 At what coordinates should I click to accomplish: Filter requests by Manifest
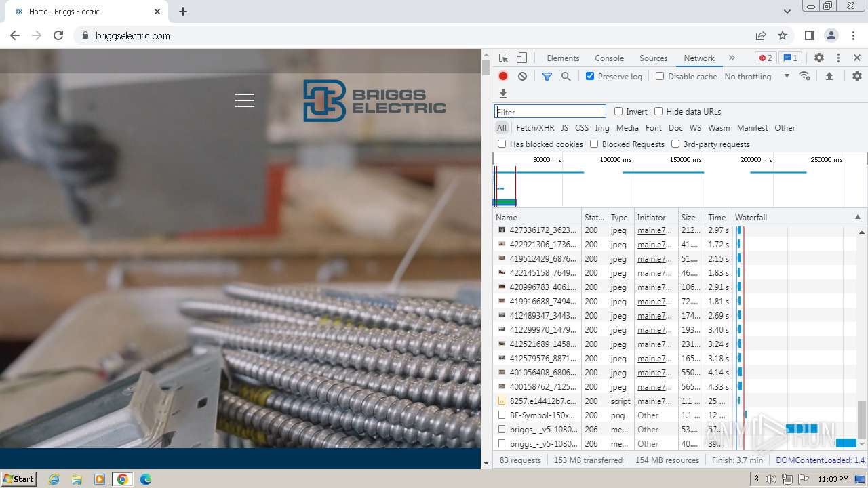[x=752, y=128]
